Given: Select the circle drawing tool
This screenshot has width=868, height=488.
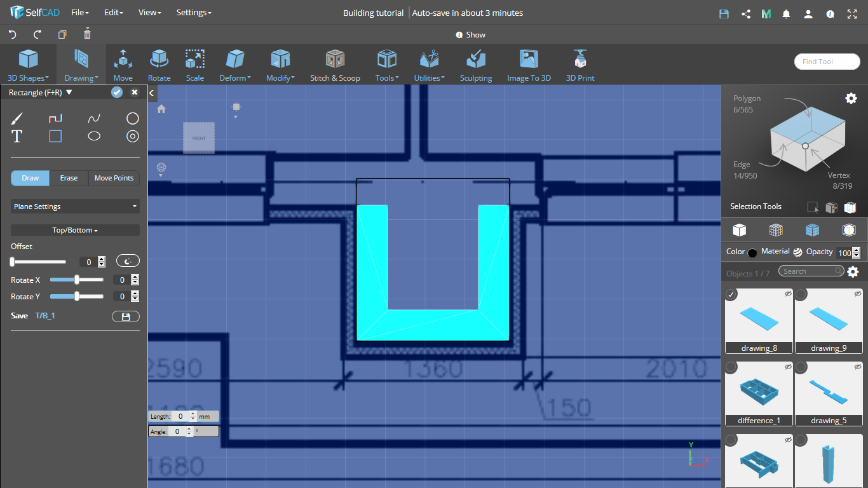Looking at the screenshot, I should click(x=132, y=118).
